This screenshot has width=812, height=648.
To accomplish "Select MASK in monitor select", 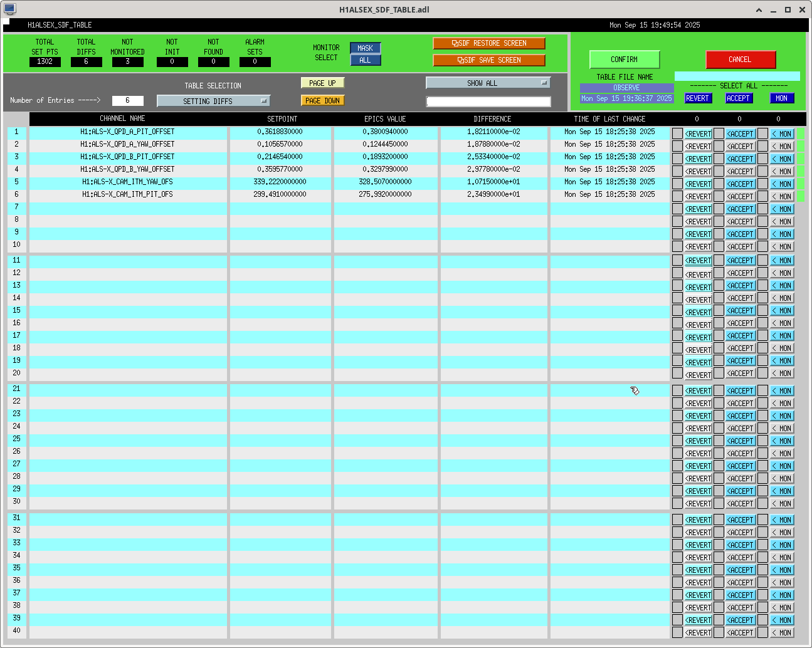I will (365, 48).
